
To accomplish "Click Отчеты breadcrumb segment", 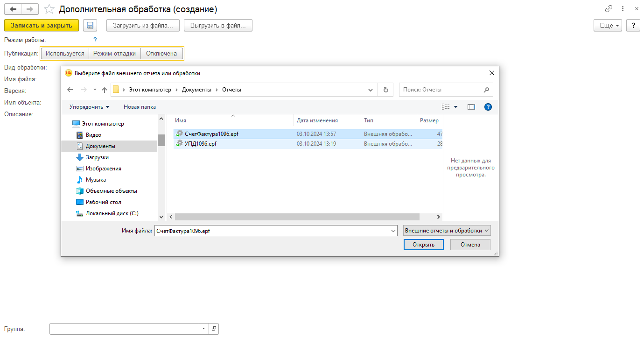I will point(231,90).
